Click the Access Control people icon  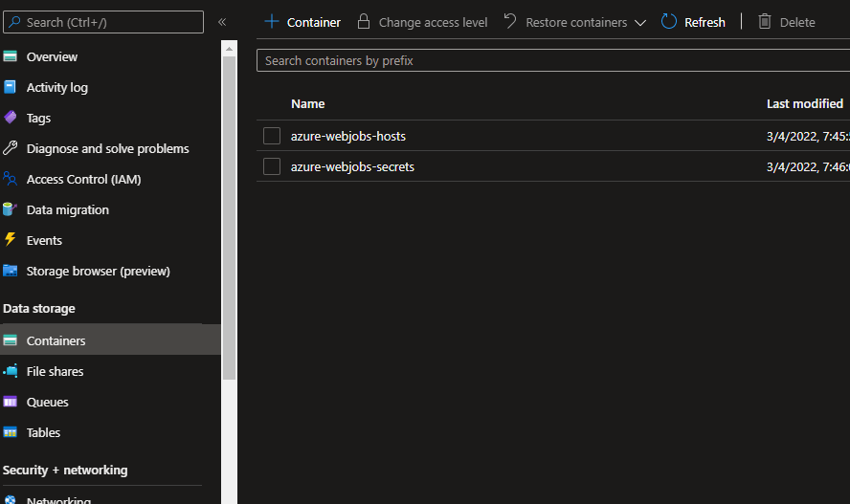point(10,179)
